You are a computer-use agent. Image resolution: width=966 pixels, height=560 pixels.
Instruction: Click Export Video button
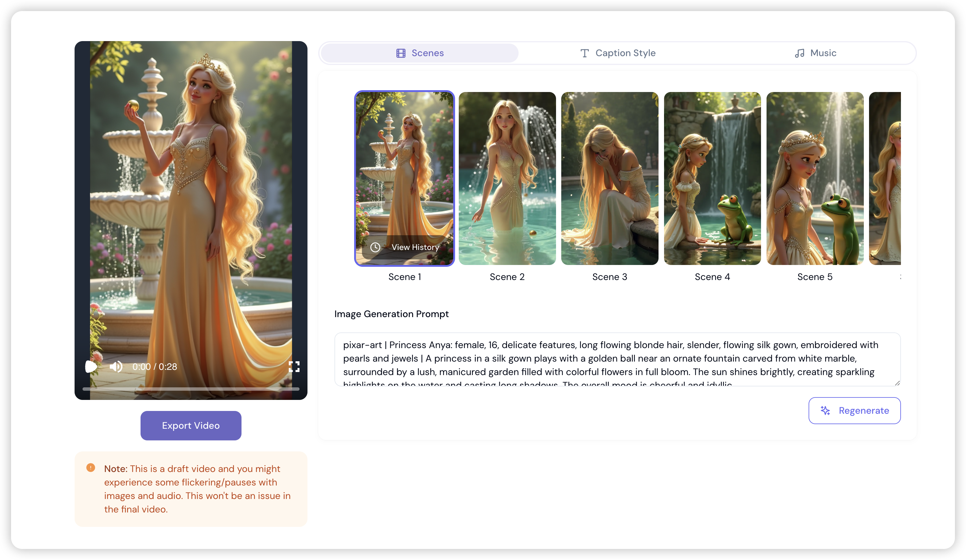click(191, 426)
